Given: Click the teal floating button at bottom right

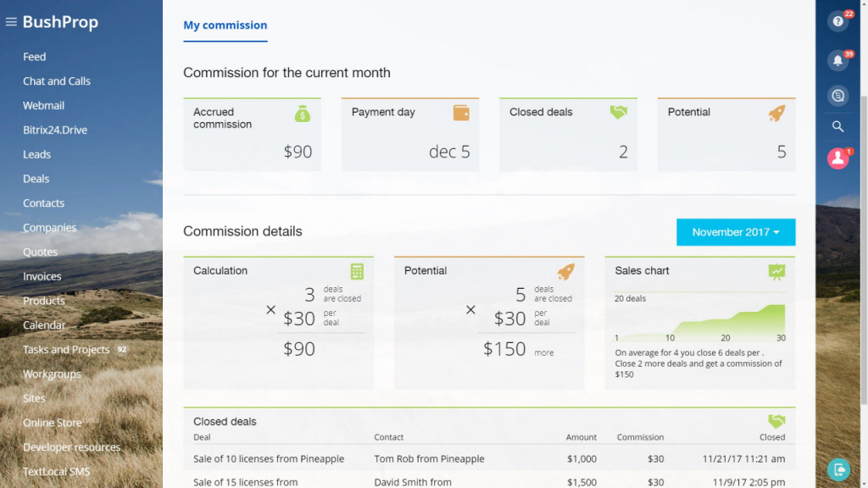Looking at the screenshot, I should coord(837,469).
